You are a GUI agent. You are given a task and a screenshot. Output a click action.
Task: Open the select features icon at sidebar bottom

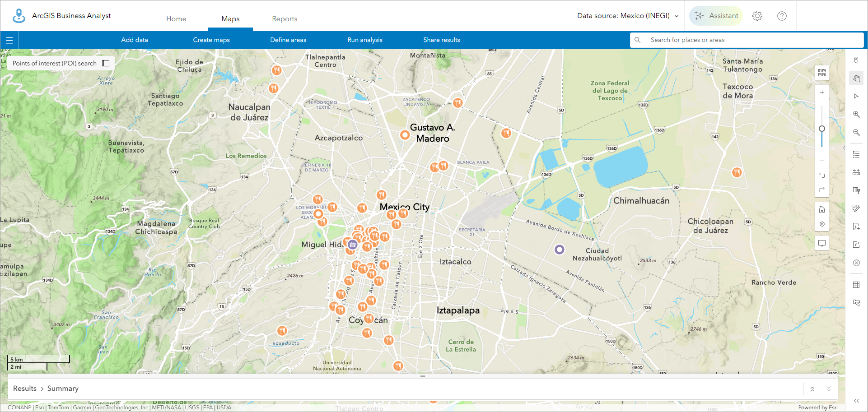click(x=856, y=303)
